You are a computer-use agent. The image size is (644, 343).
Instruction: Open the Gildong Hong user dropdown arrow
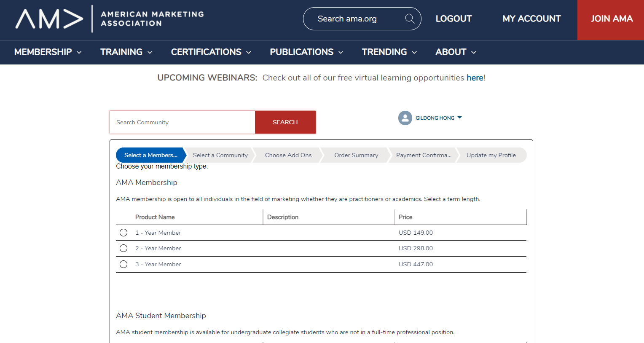click(460, 118)
